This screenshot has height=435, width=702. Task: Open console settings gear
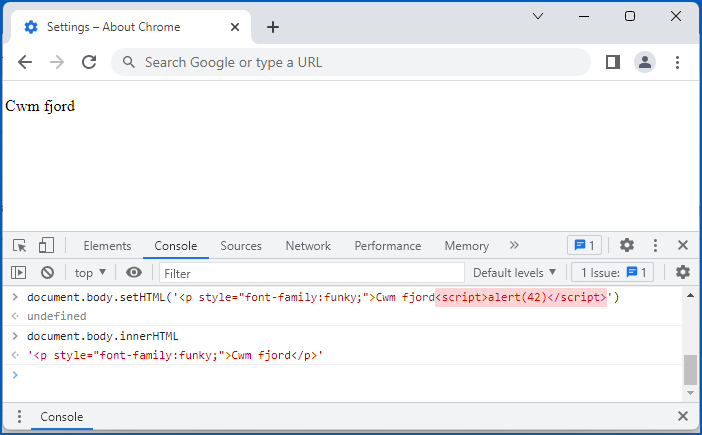[x=683, y=273]
